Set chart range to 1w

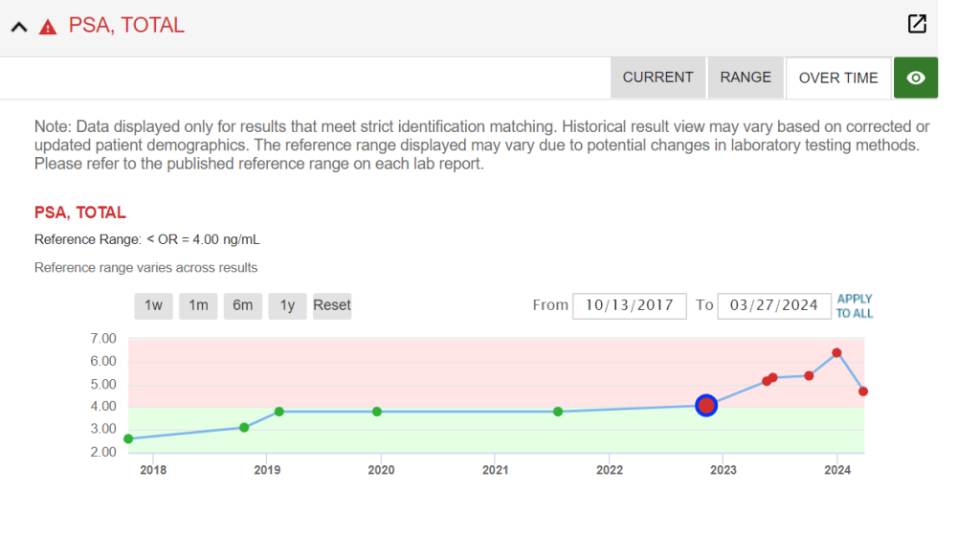pos(153,305)
